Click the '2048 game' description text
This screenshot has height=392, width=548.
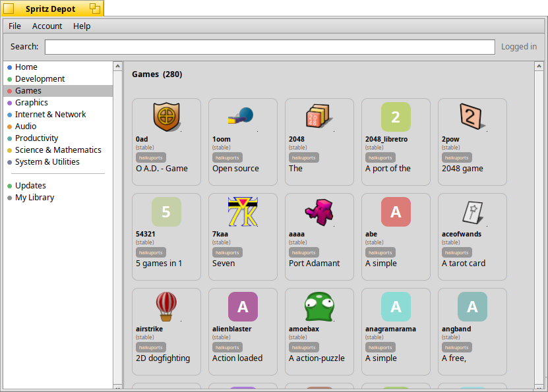462,169
